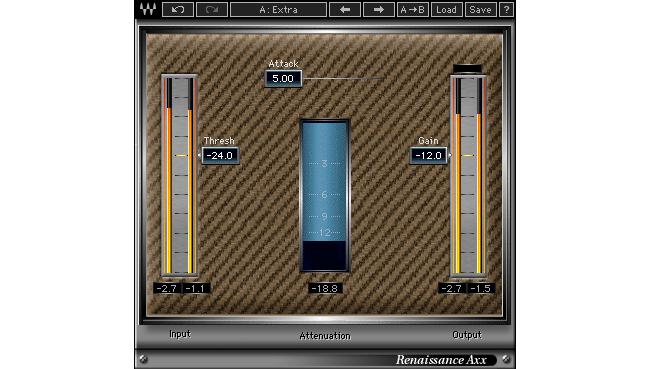
Task: Select the Gain value field -12.0
Action: 429,155
